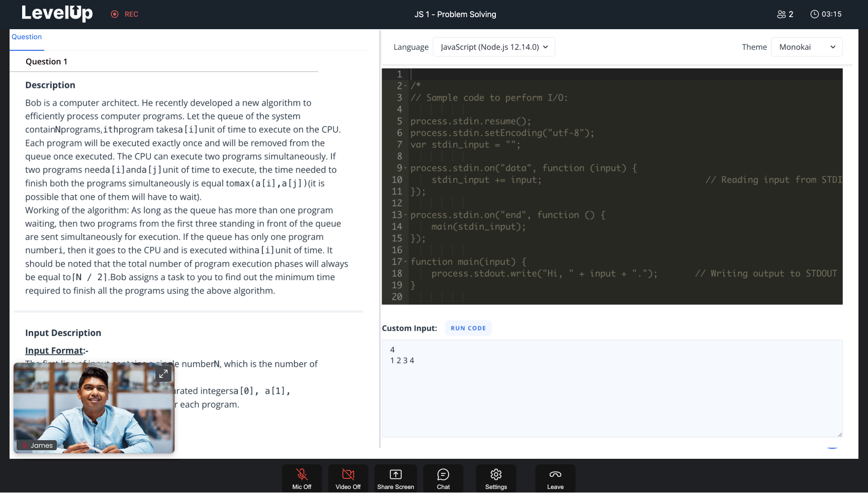Image resolution: width=868 pixels, height=493 pixels.
Task: Leave the interview session
Action: pyautogui.click(x=555, y=478)
